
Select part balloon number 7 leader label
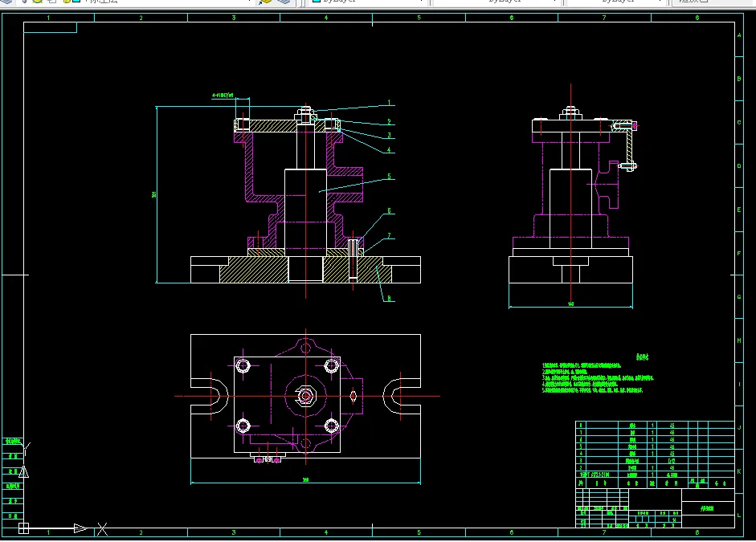click(x=389, y=235)
